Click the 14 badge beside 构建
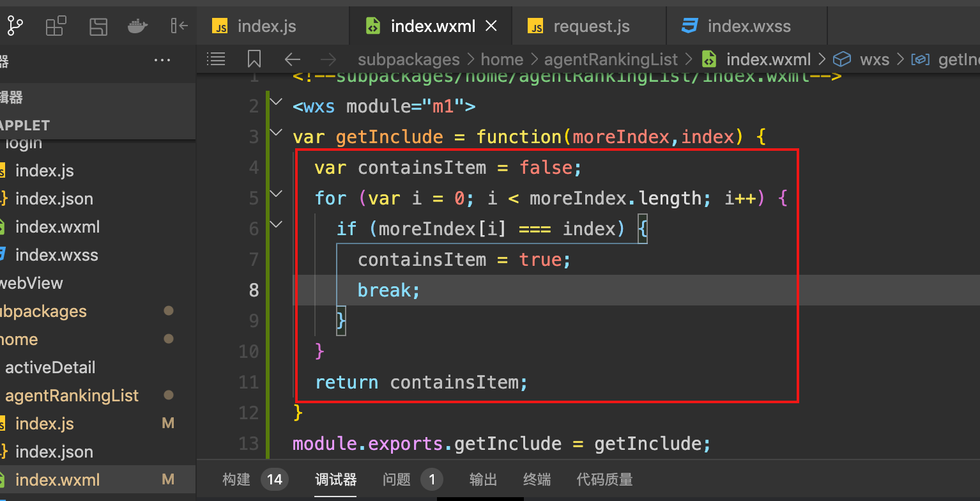 click(275, 479)
